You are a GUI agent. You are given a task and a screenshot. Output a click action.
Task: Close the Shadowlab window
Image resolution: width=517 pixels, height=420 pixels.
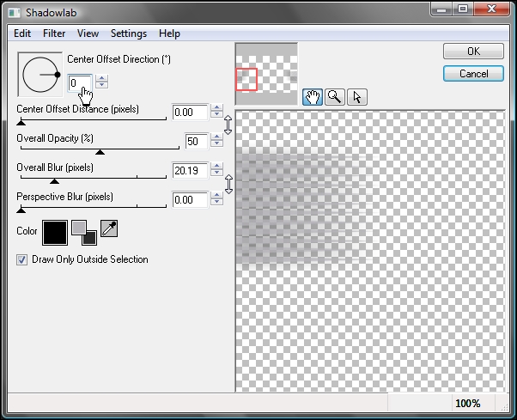(491, 9)
